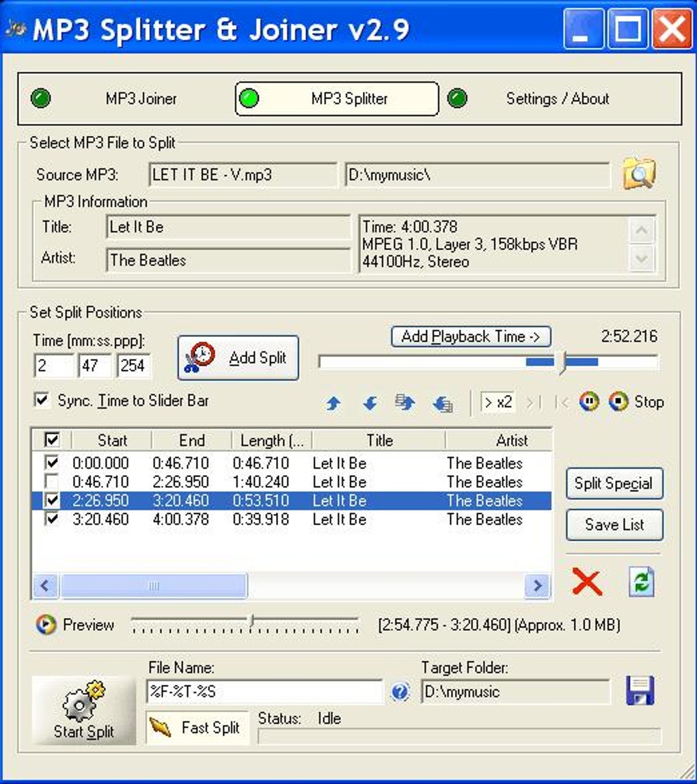Click the move split down arrow
The height and width of the screenshot is (784, 697).
click(x=370, y=403)
